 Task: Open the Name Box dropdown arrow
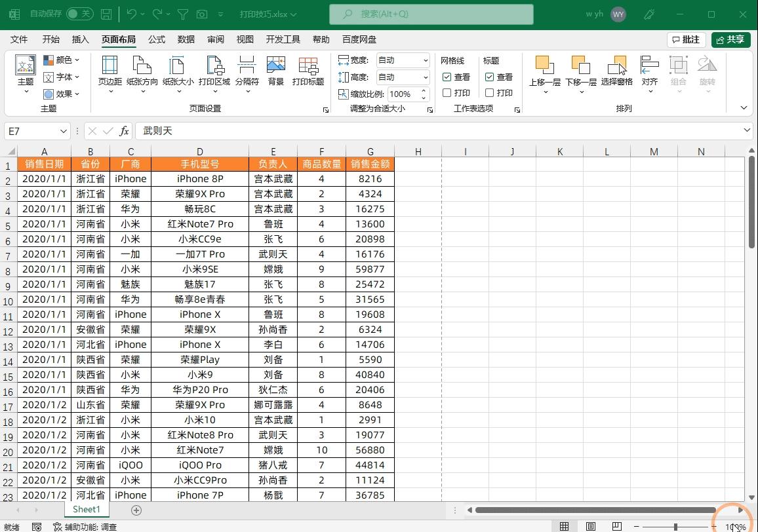pyautogui.click(x=62, y=130)
